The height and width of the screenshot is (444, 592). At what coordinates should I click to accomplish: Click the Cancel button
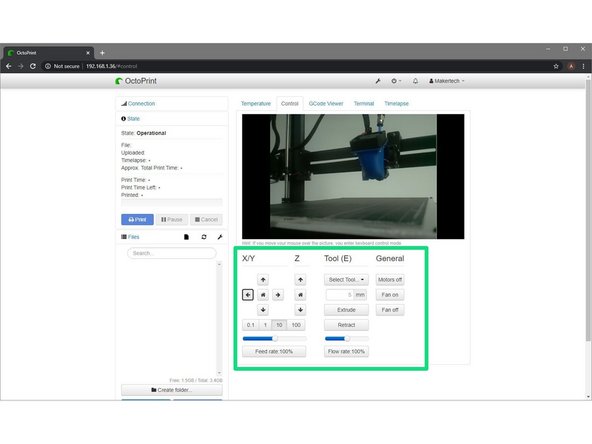coord(206,219)
